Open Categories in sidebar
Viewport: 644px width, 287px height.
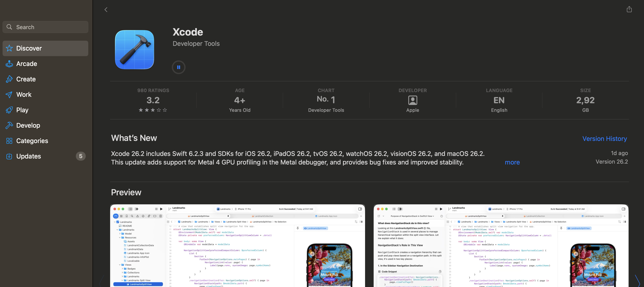(32, 141)
